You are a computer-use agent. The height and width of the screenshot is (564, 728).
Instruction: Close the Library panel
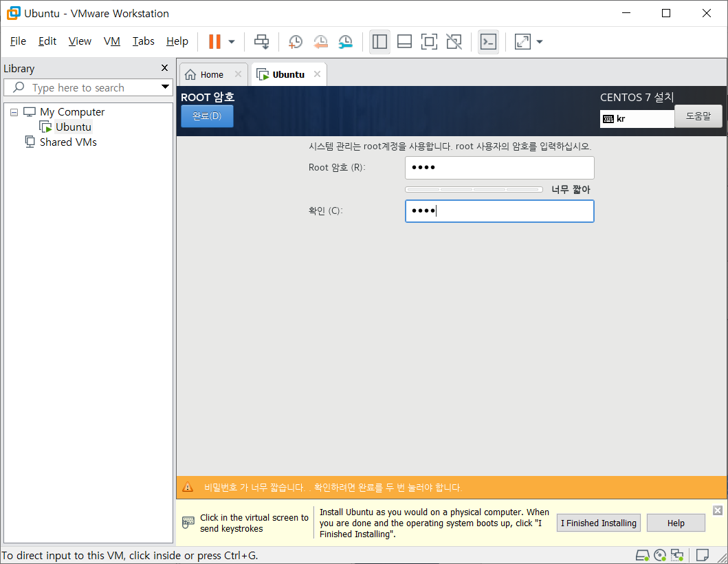tap(164, 68)
